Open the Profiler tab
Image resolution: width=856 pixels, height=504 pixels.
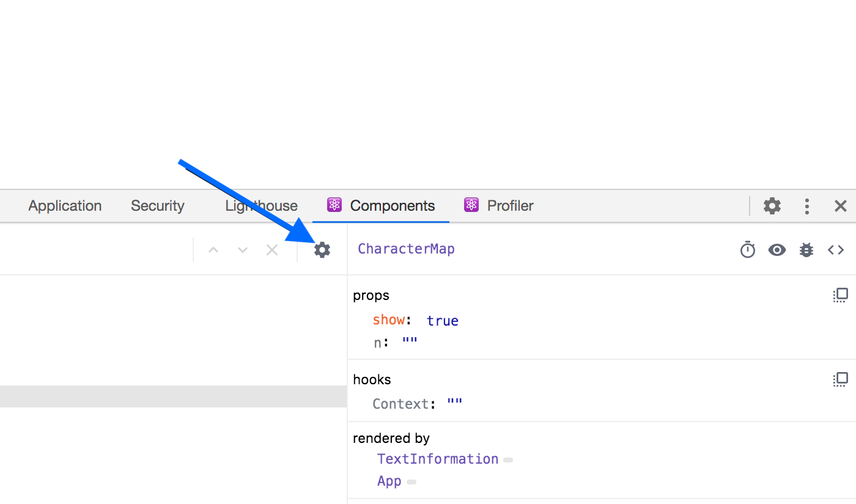(x=499, y=206)
